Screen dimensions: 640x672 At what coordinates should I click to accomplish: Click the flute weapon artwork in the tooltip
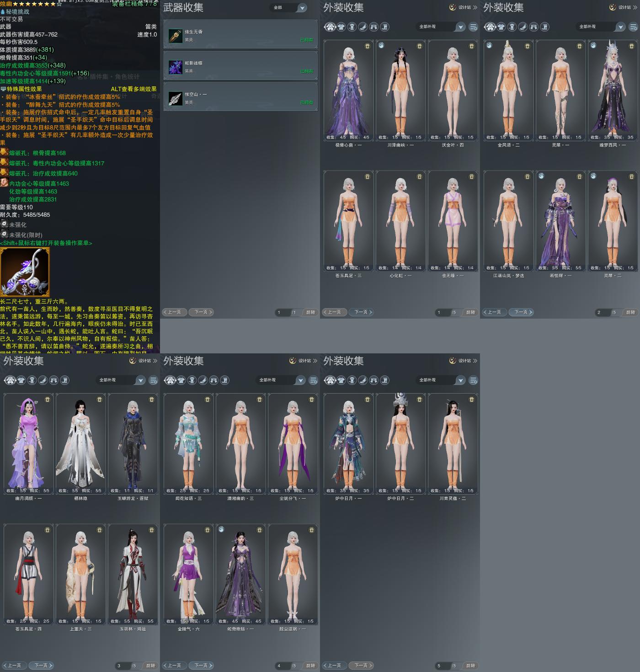tap(25, 272)
